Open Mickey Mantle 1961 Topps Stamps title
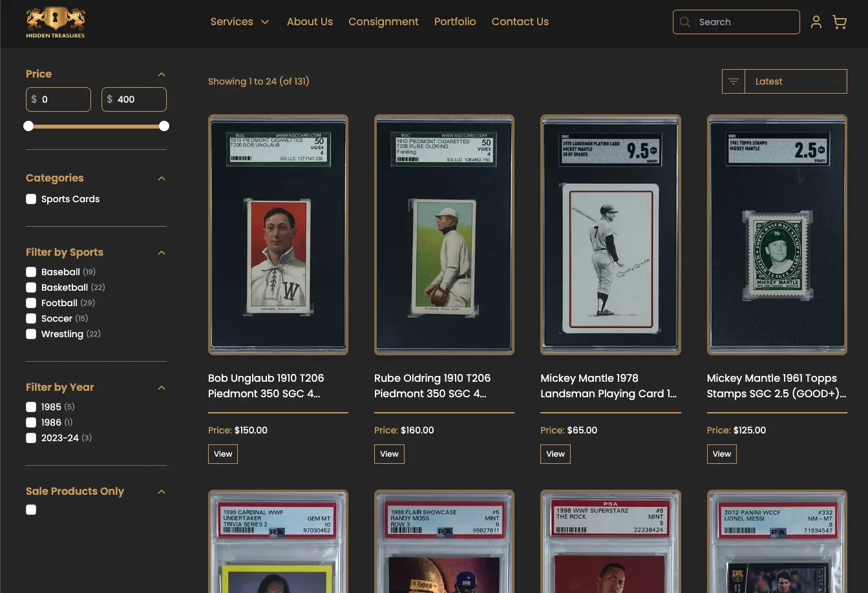 [x=777, y=386]
